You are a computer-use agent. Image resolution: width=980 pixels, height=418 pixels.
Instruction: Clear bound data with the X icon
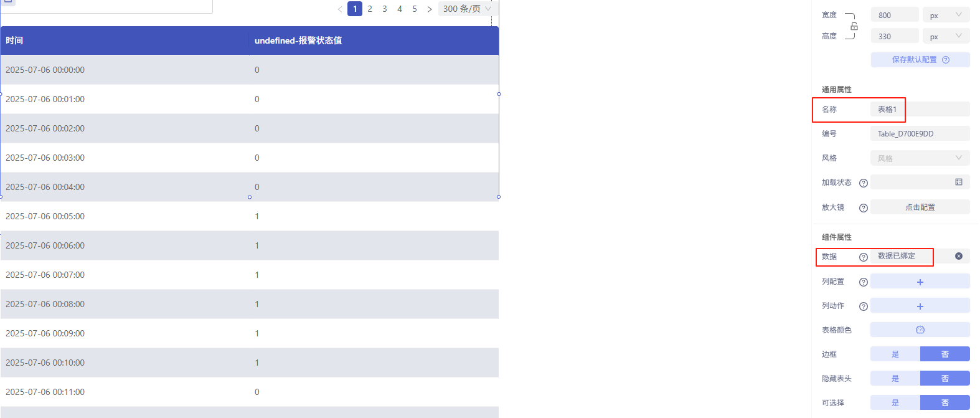[959, 256]
